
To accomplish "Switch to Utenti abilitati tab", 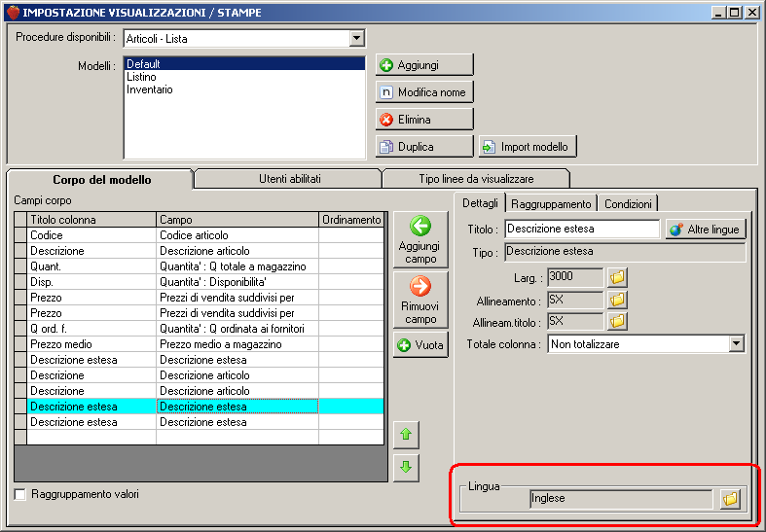I will (x=290, y=179).
